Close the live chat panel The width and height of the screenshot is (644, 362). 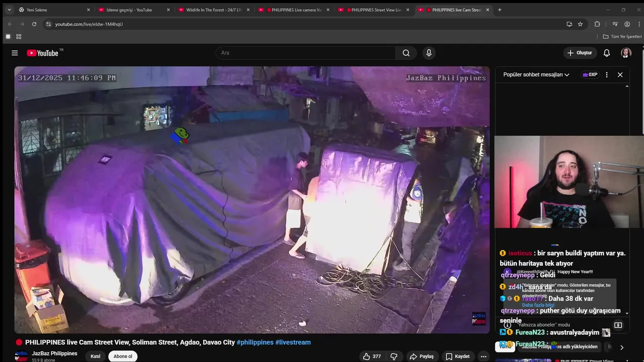[x=620, y=74]
